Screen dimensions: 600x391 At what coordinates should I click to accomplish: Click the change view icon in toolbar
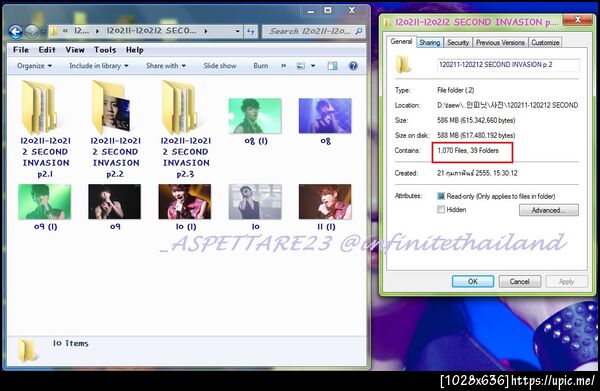(x=301, y=66)
